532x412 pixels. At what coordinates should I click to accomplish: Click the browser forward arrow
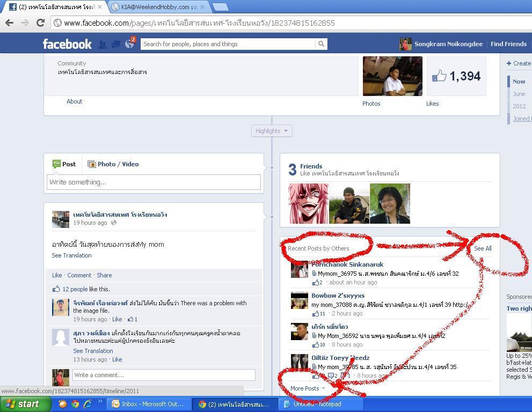[x=25, y=23]
